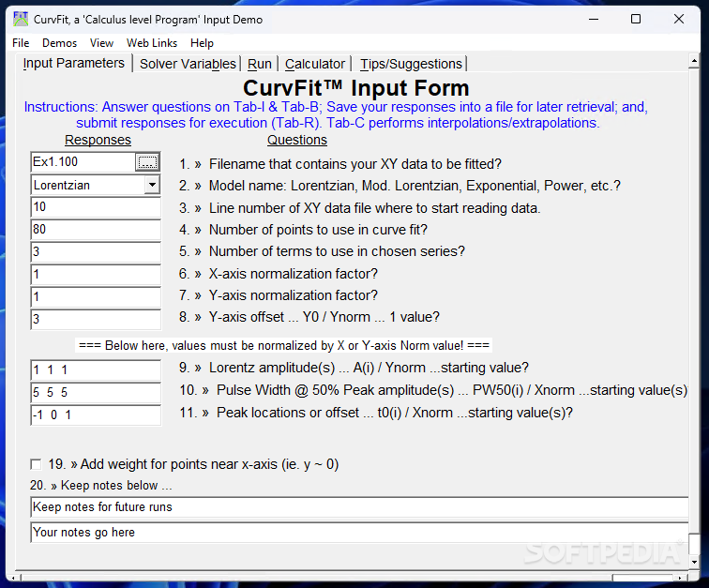Select the Input Parameters tab

[74, 63]
